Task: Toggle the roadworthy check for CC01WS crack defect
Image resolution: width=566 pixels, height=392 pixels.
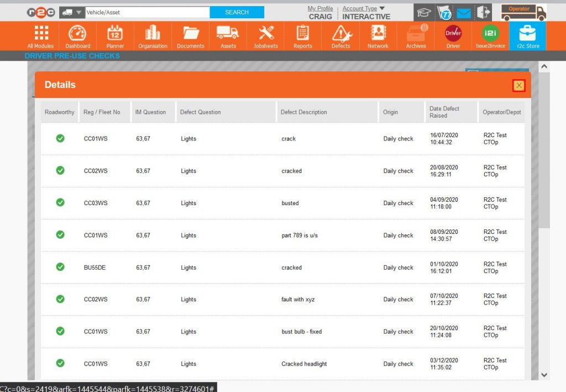Action: tap(60, 138)
